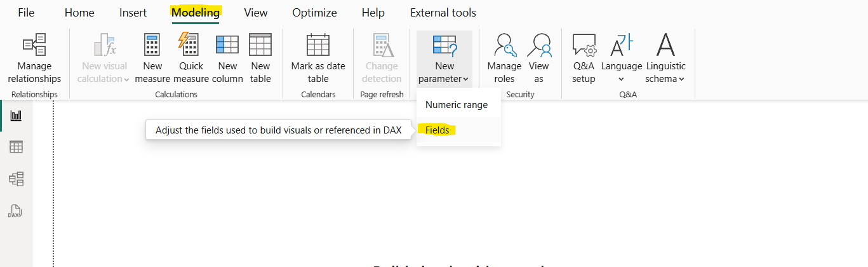Click the View as roles icon
868x267 pixels.
click(538, 47)
